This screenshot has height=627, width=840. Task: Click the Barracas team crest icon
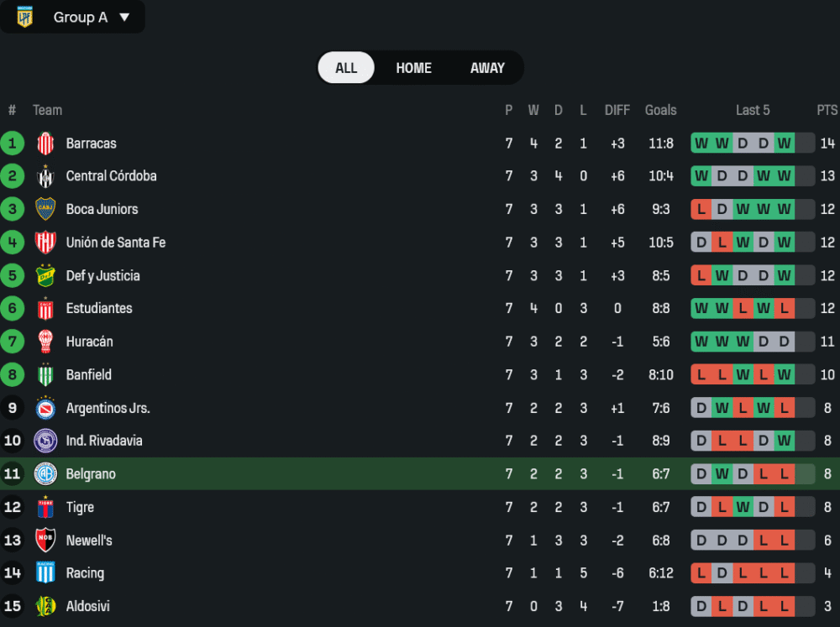pyautogui.click(x=45, y=144)
